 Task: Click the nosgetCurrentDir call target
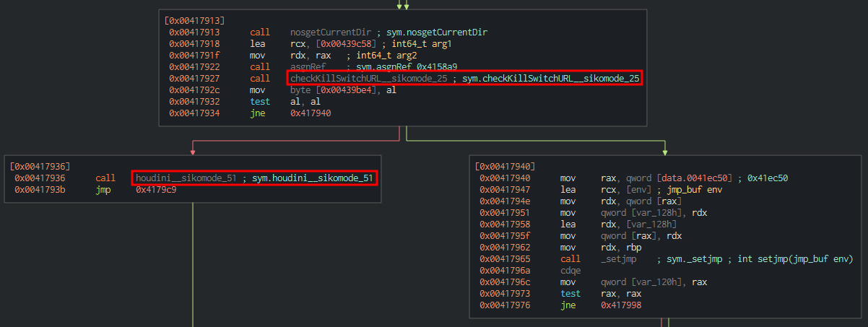click(x=329, y=32)
